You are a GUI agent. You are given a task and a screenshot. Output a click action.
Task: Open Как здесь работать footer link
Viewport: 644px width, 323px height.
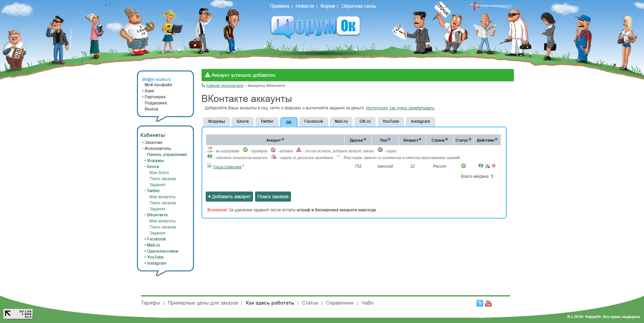coord(270,303)
